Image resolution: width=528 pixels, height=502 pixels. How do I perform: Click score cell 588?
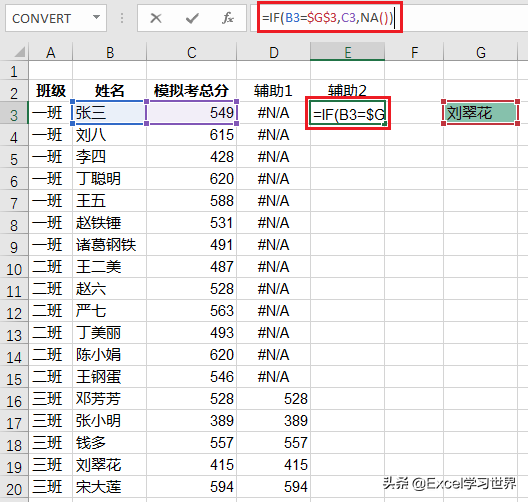click(x=192, y=201)
